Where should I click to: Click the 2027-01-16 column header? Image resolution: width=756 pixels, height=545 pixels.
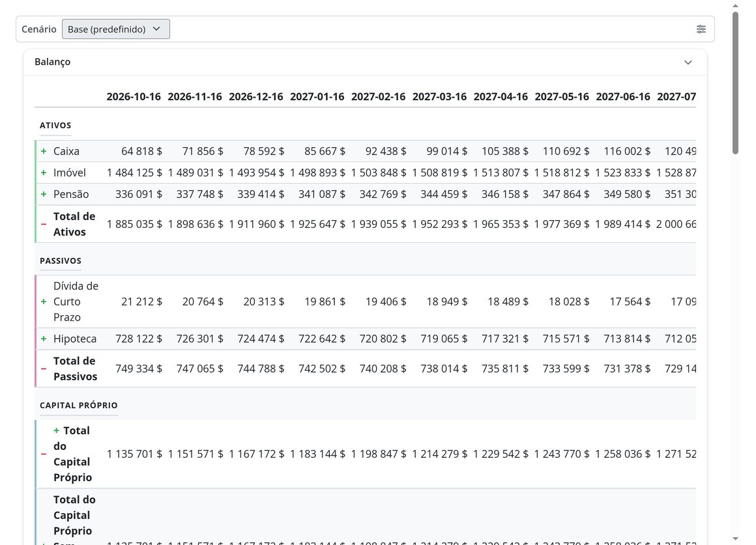coord(317,96)
